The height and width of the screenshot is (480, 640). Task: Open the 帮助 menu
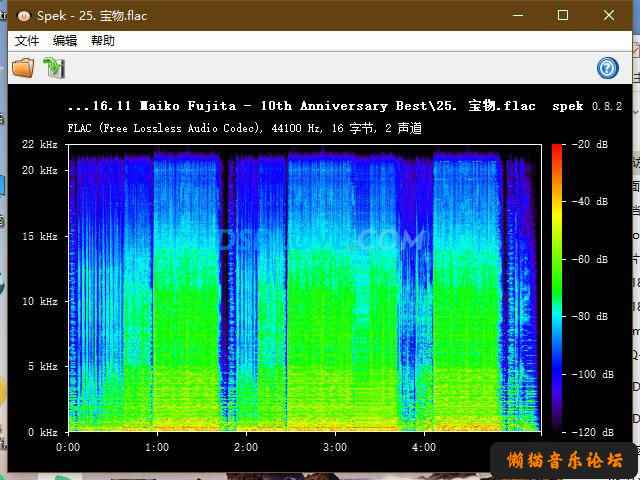[x=103, y=41]
